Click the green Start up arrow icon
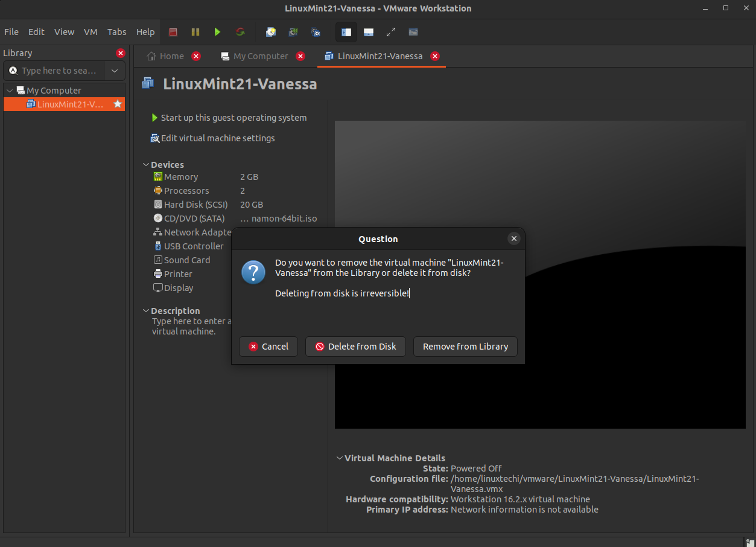The image size is (756, 547). pos(155,118)
